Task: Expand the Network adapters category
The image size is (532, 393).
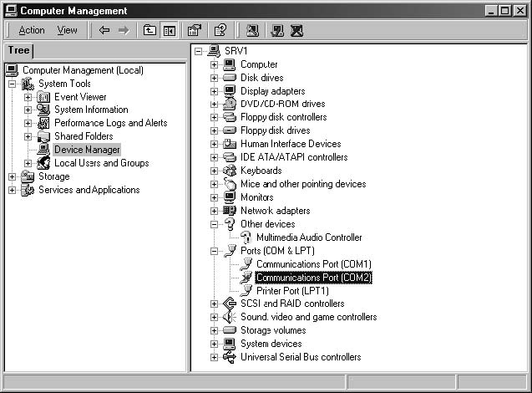Action: point(214,211)
